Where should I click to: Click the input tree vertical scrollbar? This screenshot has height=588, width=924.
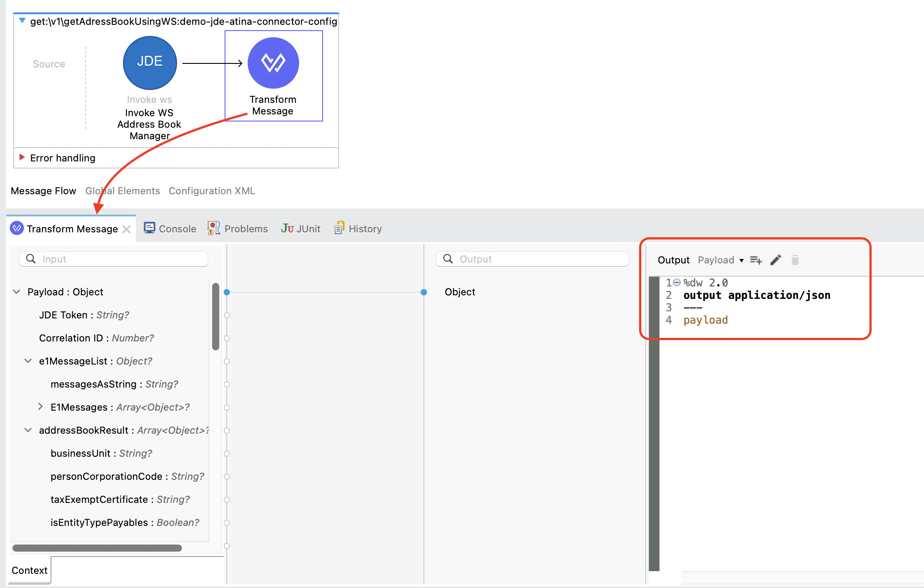(216, 317)
